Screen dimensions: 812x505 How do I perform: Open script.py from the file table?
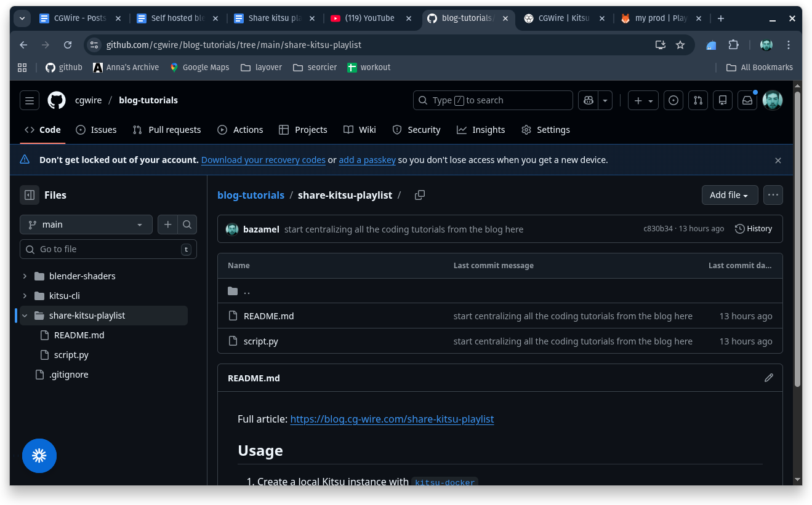[261, 341]
